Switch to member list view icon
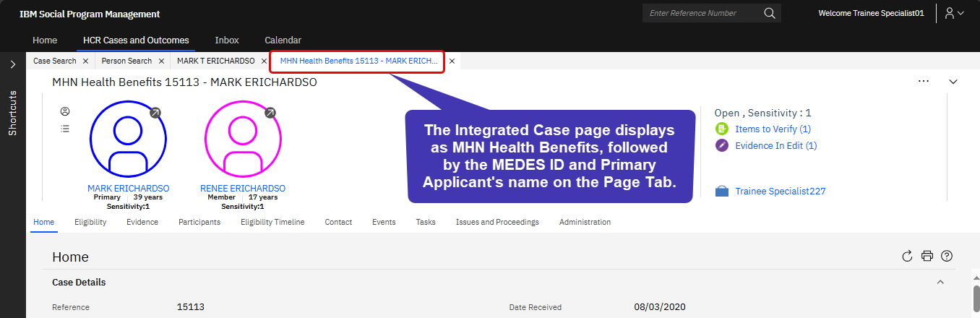Viewport: 980px width, 318px height. (x=65, y=129)
